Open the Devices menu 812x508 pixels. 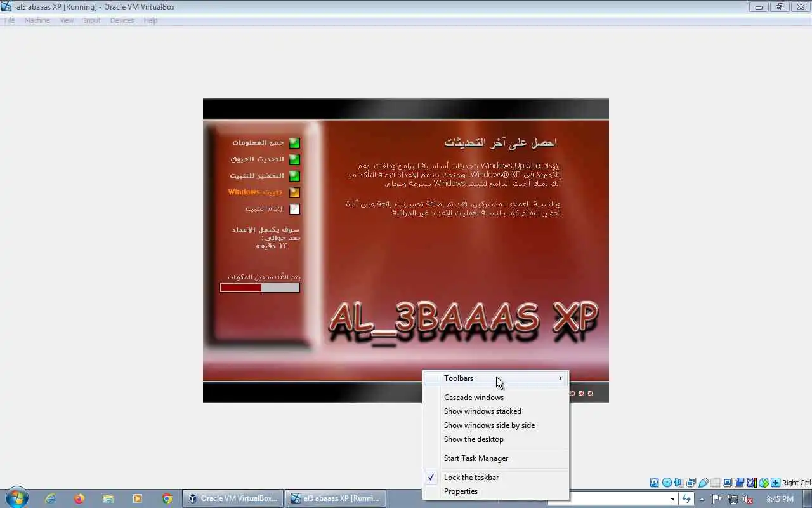[x=122, y=20]
